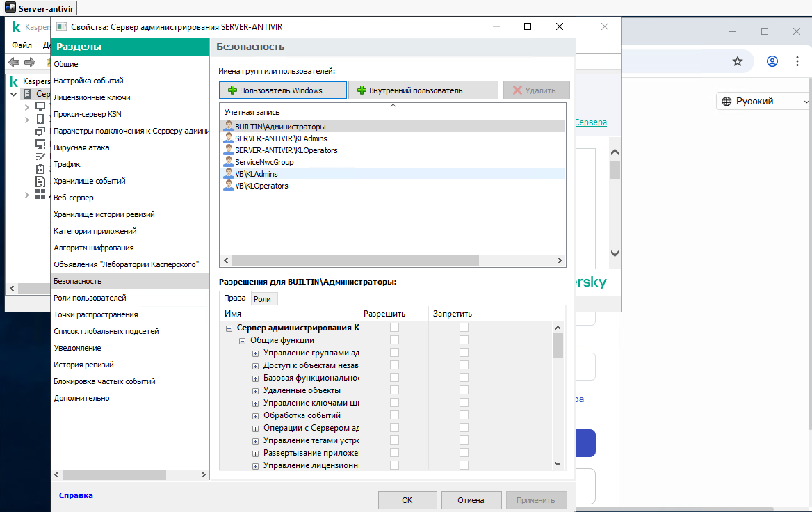Click the back arrow in the console toolbar

coord(14,62)
